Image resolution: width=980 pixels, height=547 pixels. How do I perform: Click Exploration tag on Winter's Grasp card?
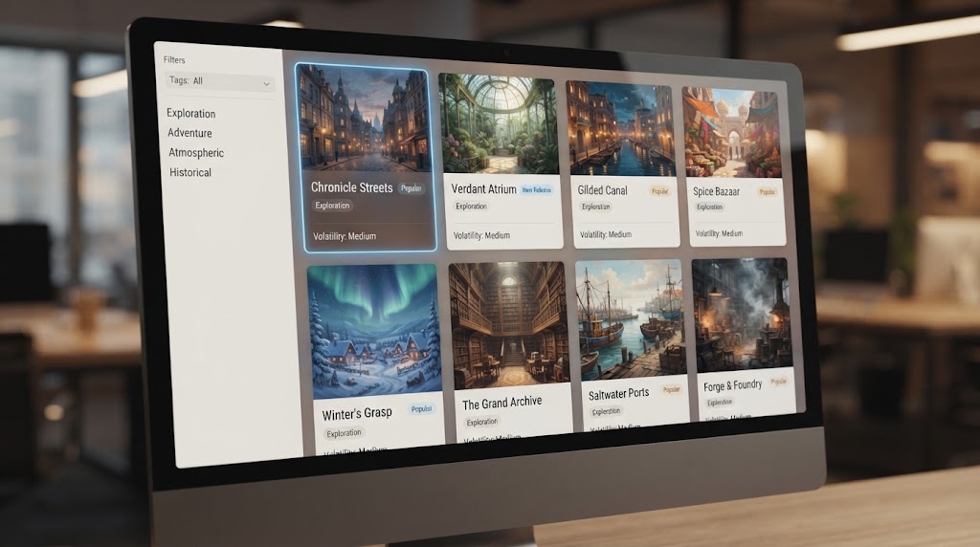tap(344, 433)
